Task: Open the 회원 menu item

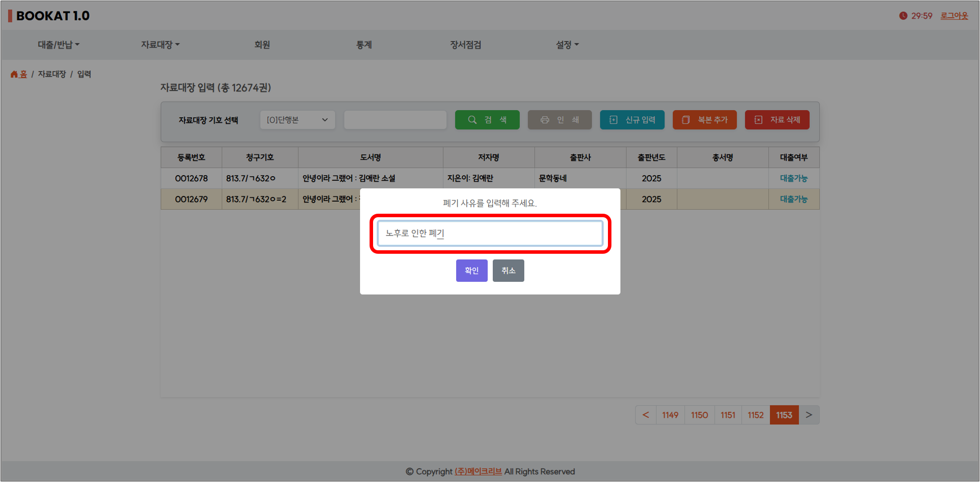Action: pyautogui.click(x=262, y=45)
